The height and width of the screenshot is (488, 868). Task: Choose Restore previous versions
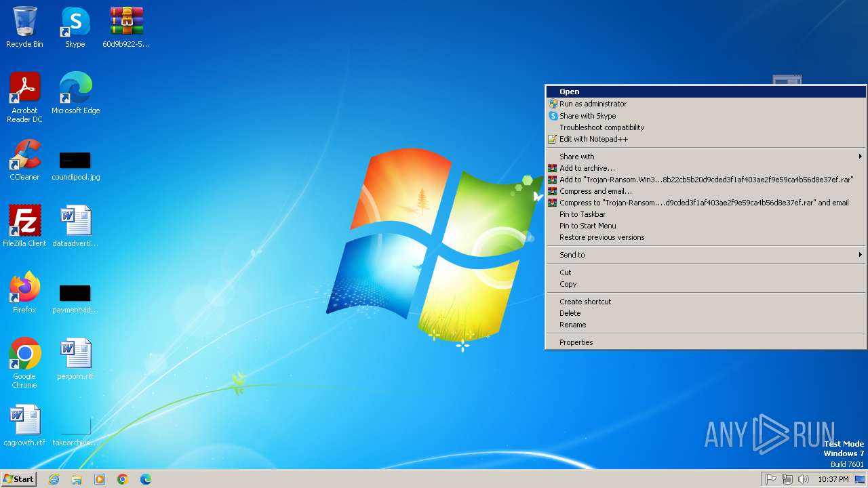706,237
